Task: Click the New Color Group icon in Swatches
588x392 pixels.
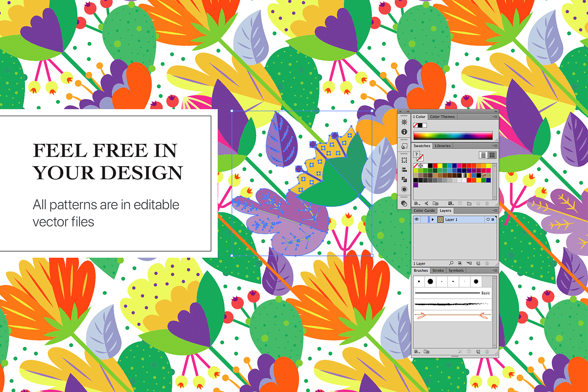Action: coord(470,203)
